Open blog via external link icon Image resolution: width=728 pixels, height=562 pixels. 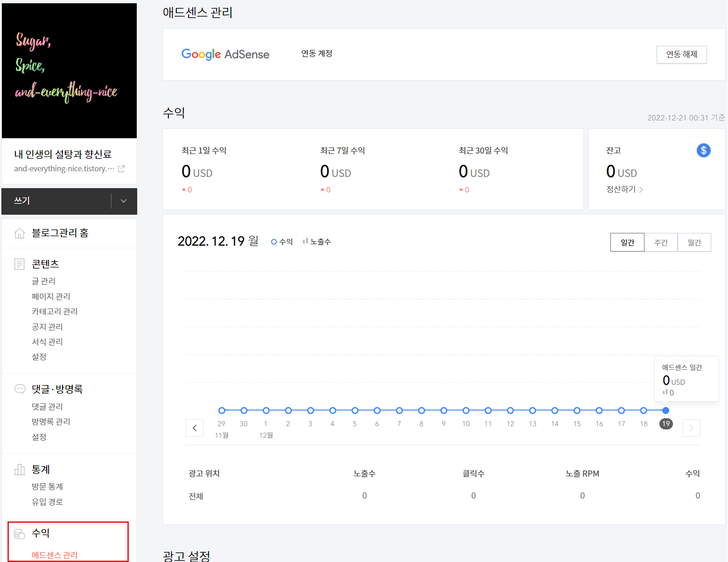pyautogui.click(x=121, y=169)
